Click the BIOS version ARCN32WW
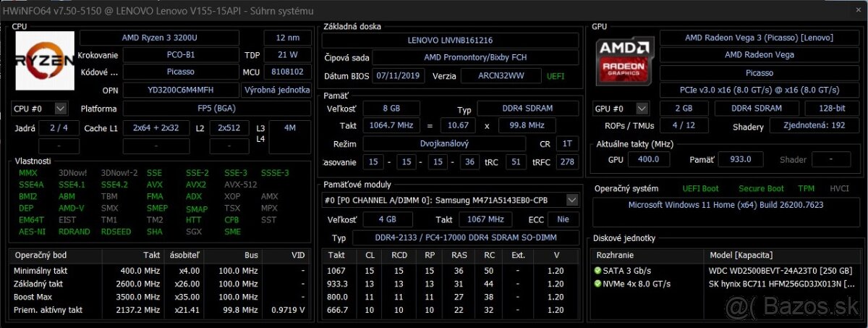Viewport: 868px width, 328px height. click(x=501, y=76)
